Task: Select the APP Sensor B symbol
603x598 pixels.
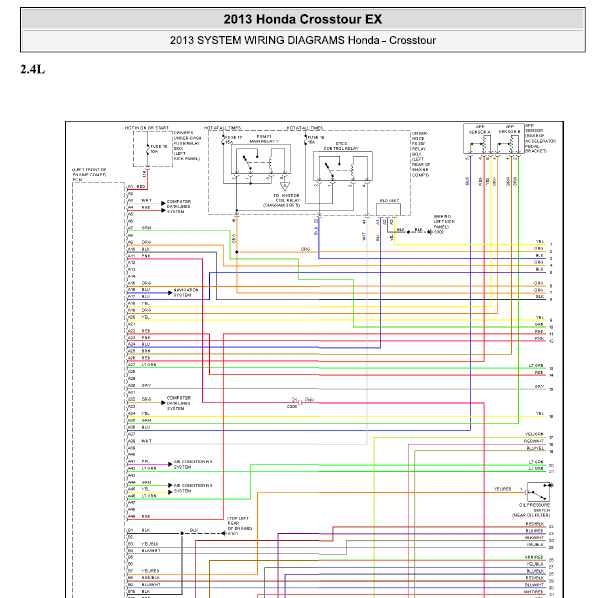Action: [509, 145]
